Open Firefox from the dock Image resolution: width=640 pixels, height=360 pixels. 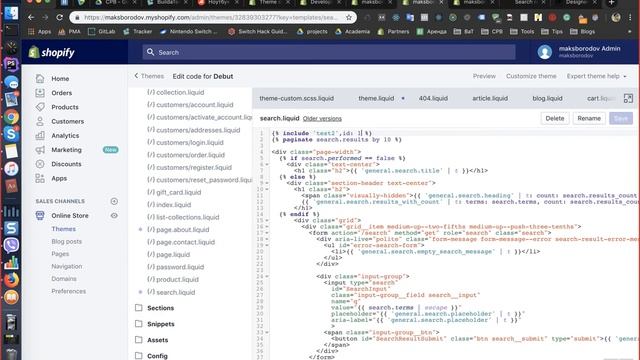(x=11, y=280)
